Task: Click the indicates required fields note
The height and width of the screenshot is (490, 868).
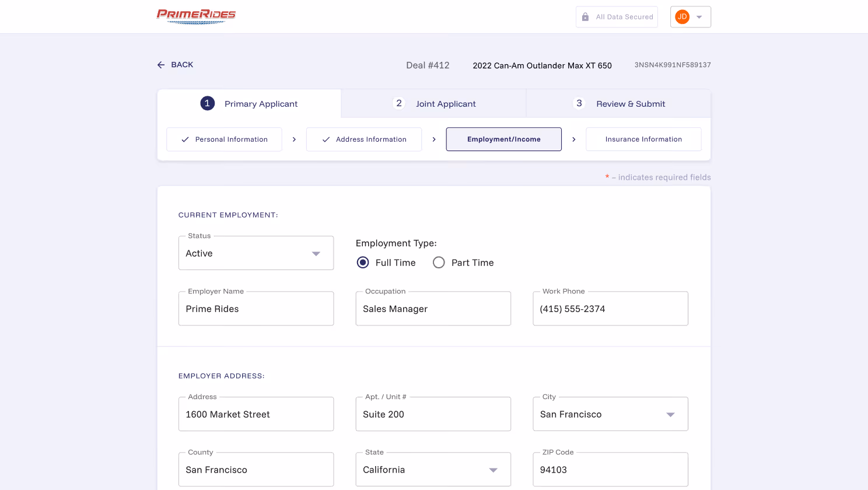Action: click(x=658, y=177)
